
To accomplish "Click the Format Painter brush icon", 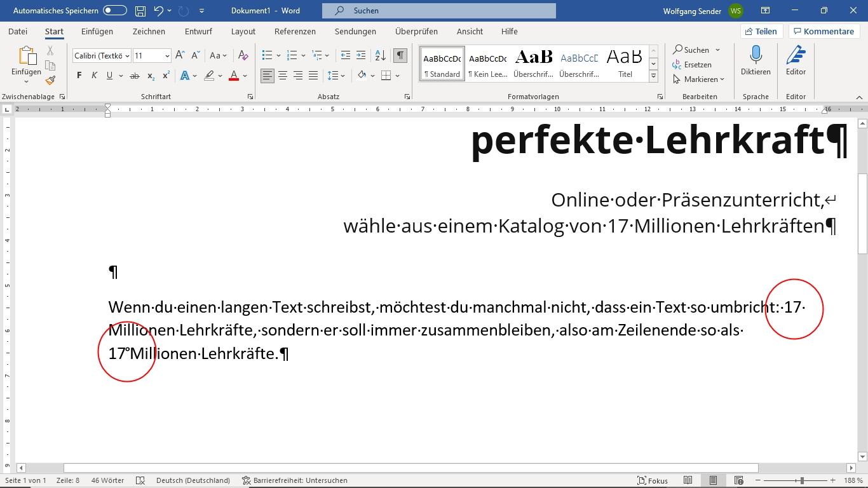I will pyautogui.click(x=50, y=80).
